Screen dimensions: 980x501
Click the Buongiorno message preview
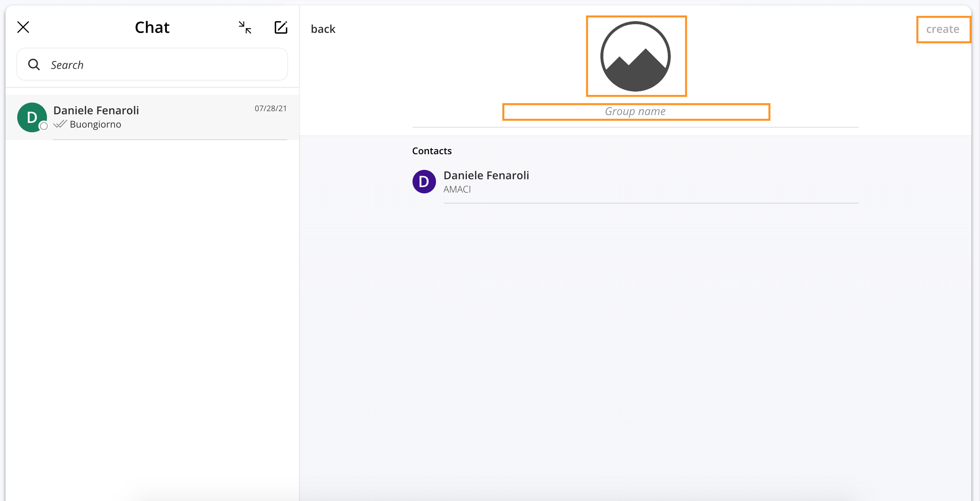coord(95,124)
